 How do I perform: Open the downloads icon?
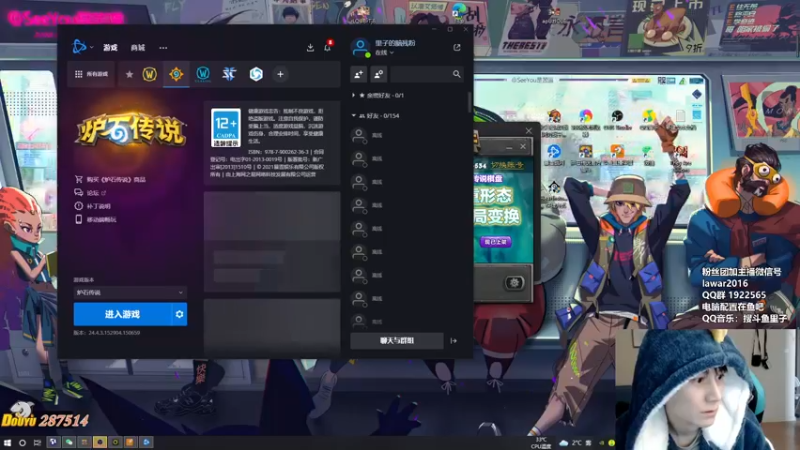click(x=310, y=47)
